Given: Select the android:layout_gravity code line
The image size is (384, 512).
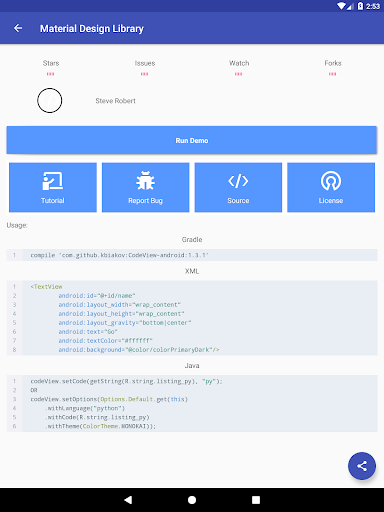Looking at the screenshot, I should coord(125,323).
